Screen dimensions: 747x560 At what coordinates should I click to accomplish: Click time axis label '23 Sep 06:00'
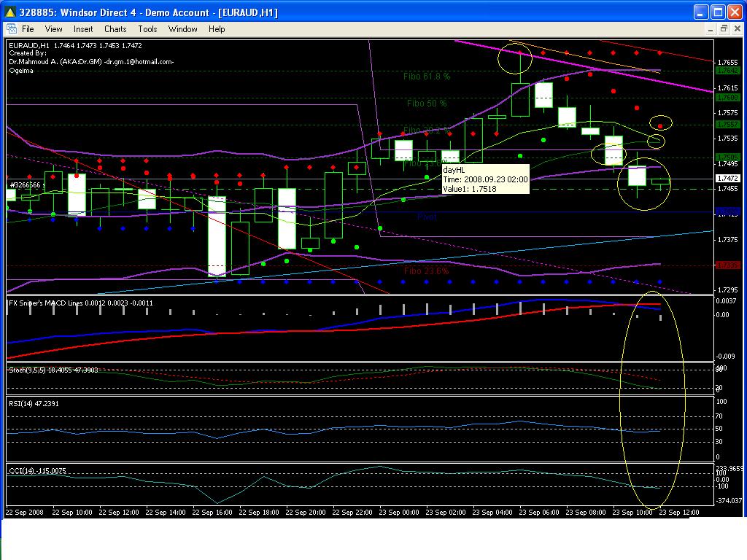click(539, 513)
